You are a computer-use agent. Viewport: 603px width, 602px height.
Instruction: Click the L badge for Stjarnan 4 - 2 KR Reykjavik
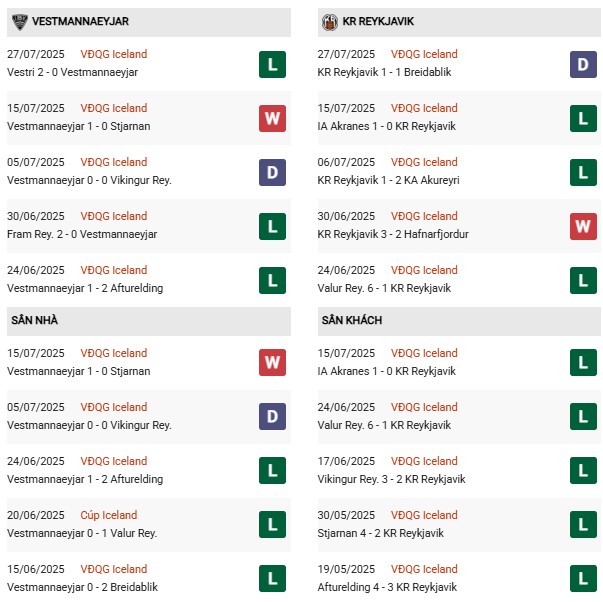click(x=583, y=526)
